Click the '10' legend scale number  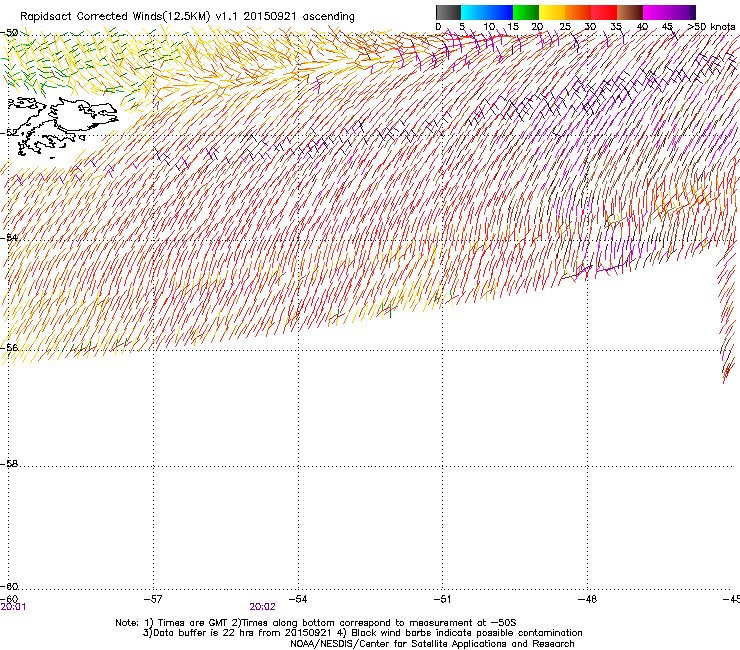point(489,26)
